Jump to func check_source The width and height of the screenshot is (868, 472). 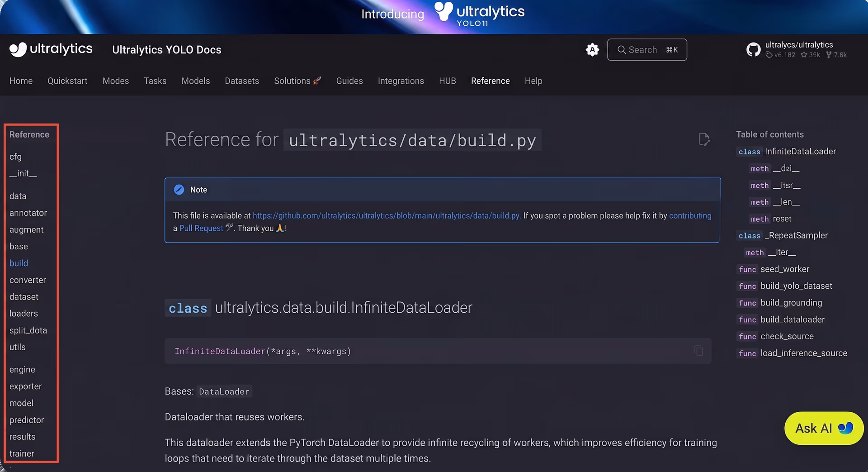pos(776,336)
